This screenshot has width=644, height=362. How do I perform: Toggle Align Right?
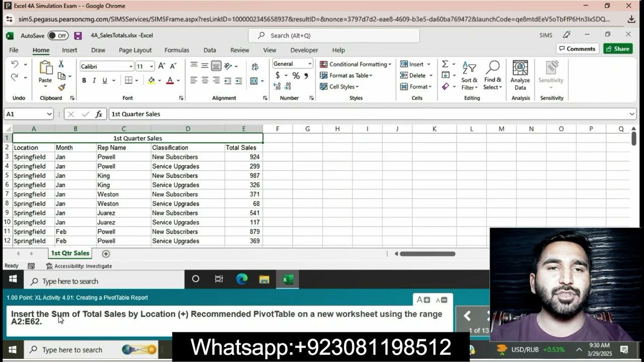pyautogui.click(x=216, y=80)
